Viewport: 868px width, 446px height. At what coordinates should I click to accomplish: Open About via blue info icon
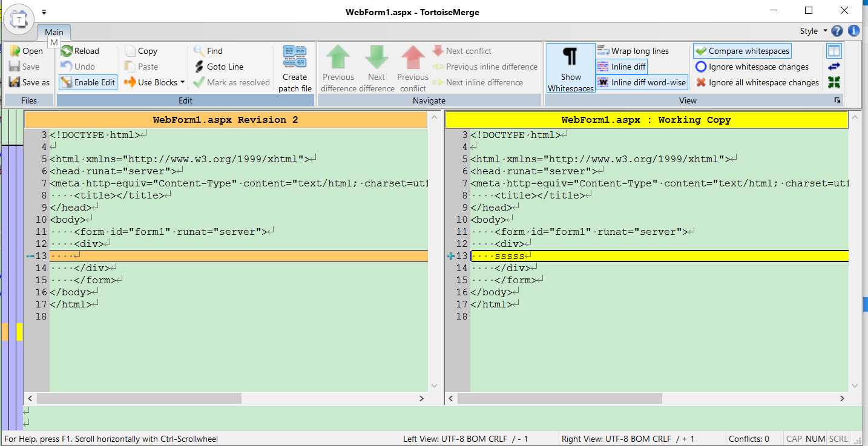click(x=853, y=31)
